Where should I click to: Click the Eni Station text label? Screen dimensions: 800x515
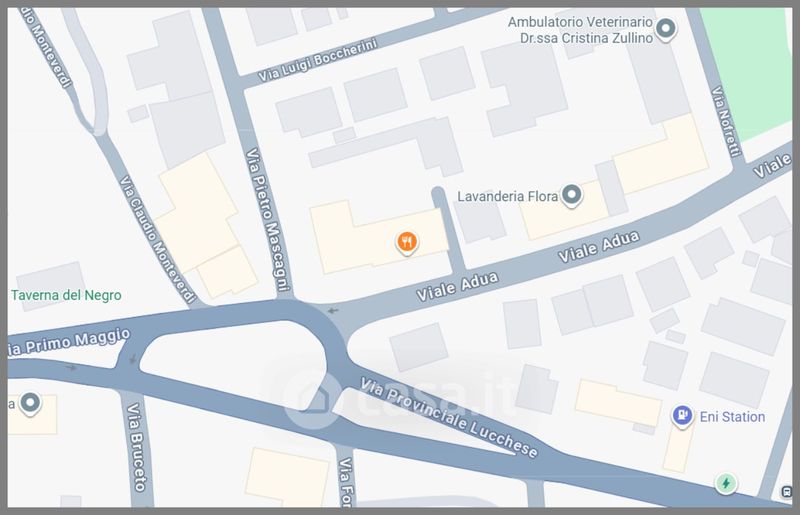click(732, 417)
